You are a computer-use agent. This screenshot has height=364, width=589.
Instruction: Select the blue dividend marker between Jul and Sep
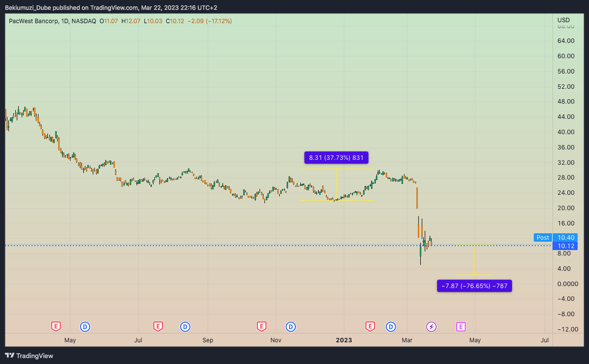185,327
